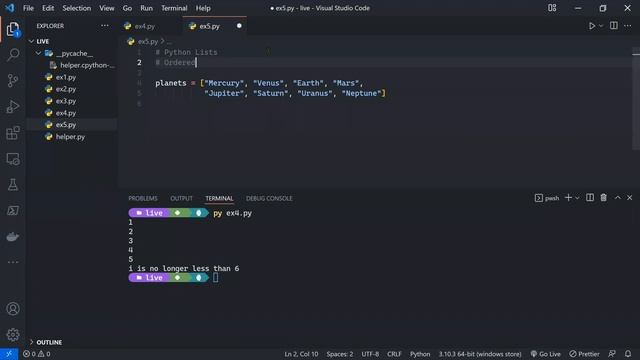640x360 pixels.
Task: Open the new terminal launch profile dropdown
Action: pyautogui.click(x=577, y=198)
